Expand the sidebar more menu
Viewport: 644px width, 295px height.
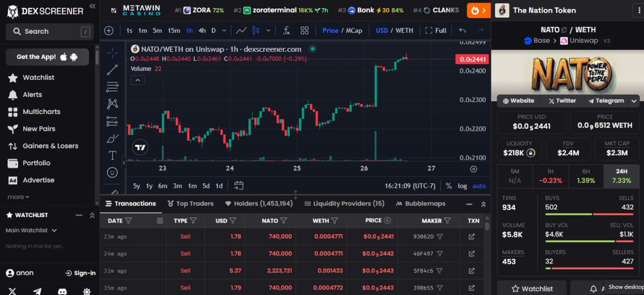[x=18, y=197]
